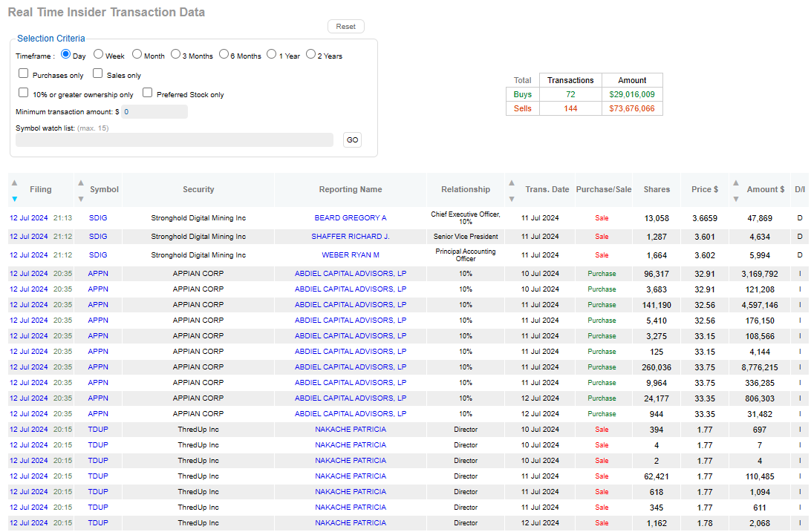
Task: Click into the Symbol watch list field
Action: tap(175, 140)
